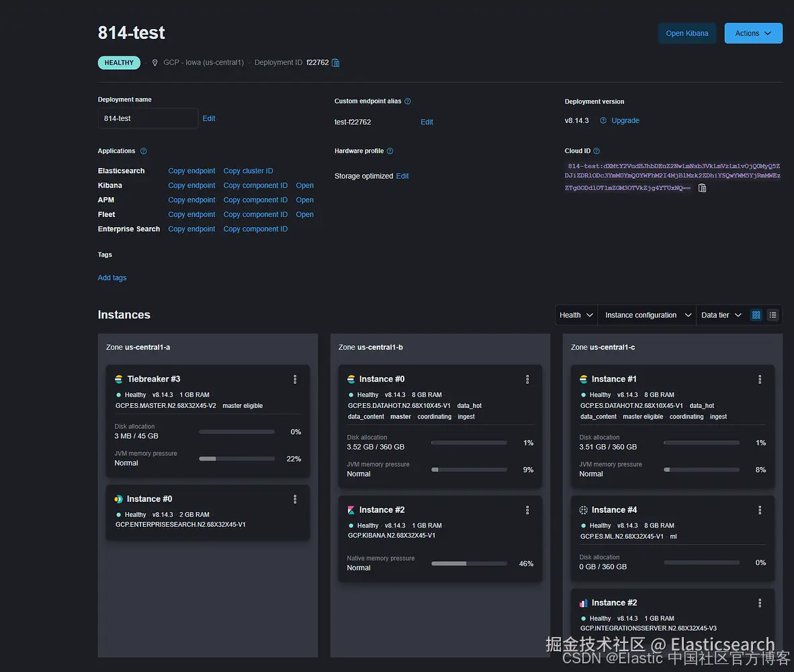
Task: Open the Health filter dropdown
Action: (576, 315)
